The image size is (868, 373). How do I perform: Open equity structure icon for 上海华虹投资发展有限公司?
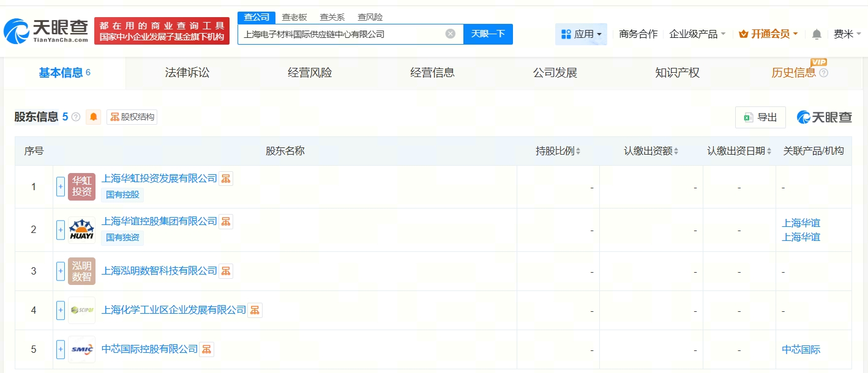pyautogui.click(x=226, y=179)
